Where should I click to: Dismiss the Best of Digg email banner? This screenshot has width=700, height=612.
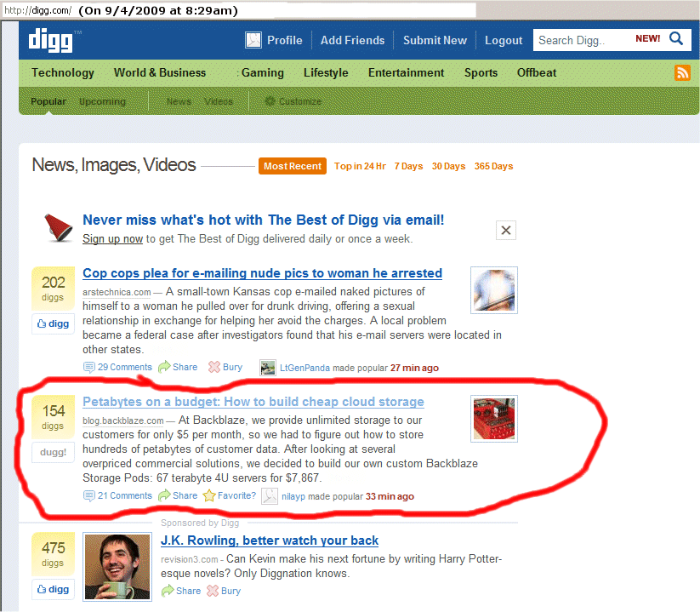[506, 230]
